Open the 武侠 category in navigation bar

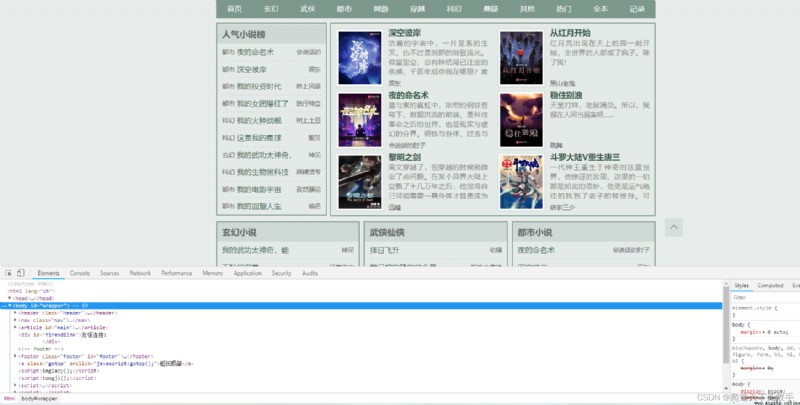click(x=308, y=9)
